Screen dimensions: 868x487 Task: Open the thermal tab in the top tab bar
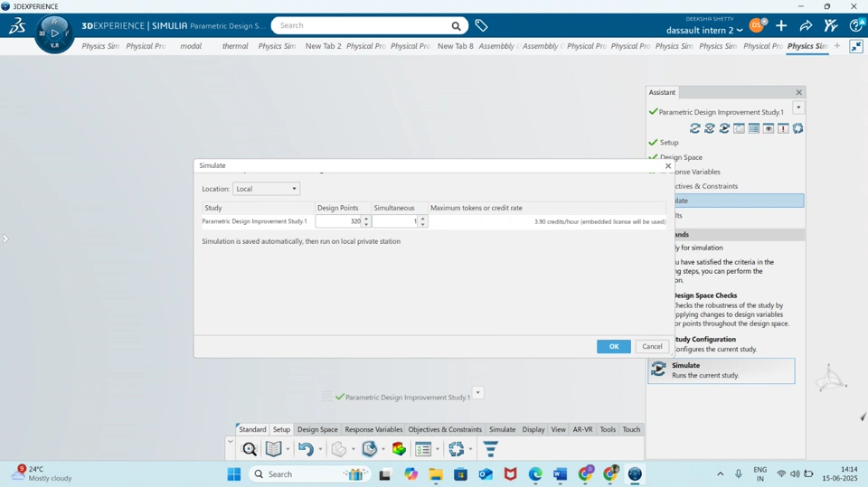point(235,46)
